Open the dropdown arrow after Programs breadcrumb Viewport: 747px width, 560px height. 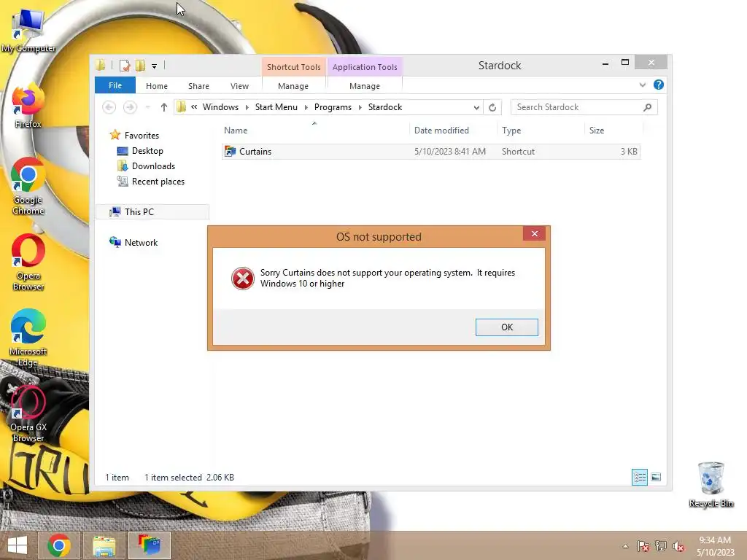(360, 108)
